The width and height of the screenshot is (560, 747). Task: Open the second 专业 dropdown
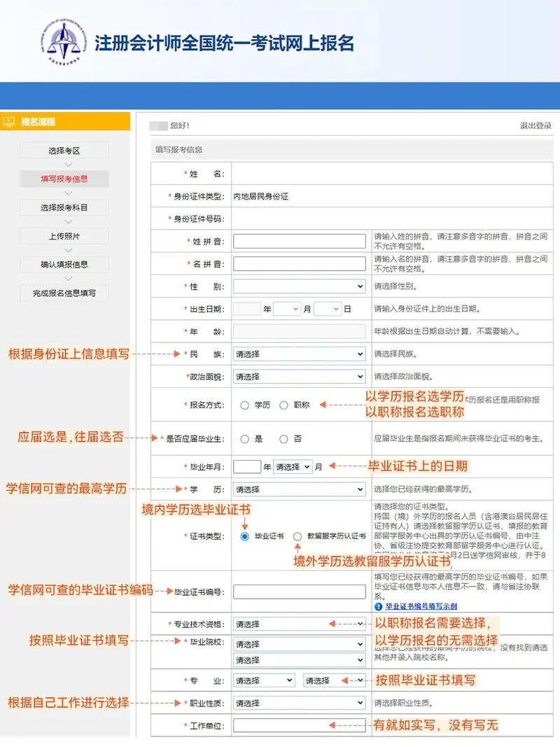[x=335, y=680]
